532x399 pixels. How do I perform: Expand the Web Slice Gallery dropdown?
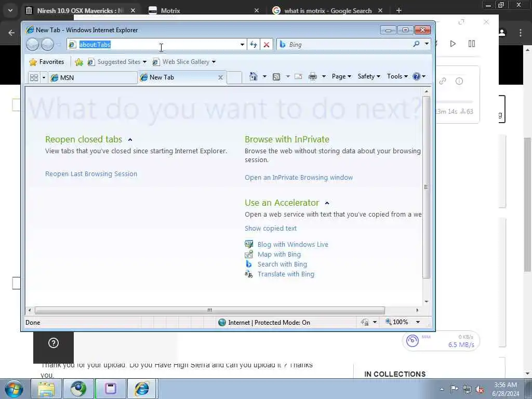(x=214, y=62)
